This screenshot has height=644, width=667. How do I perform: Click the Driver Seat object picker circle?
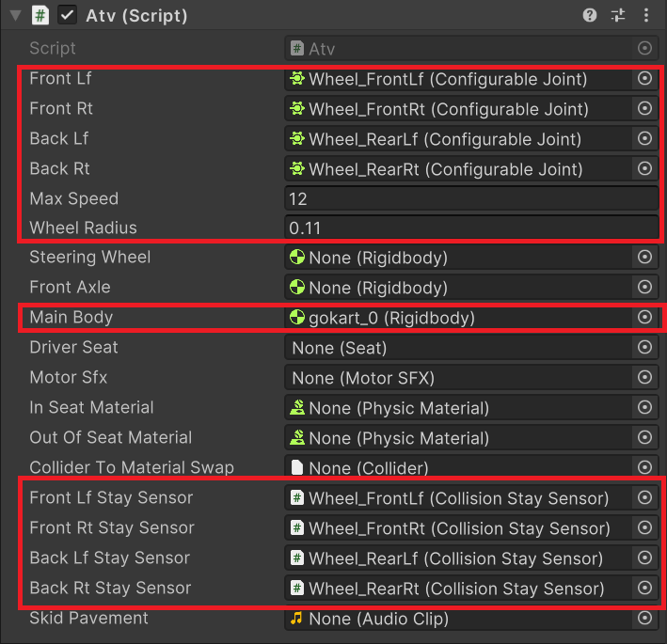pyautogui.click(x=644, y=347)
